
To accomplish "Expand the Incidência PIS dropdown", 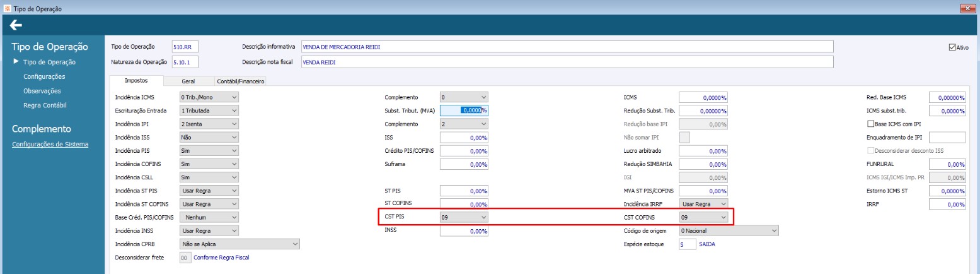I will [209, 151].
